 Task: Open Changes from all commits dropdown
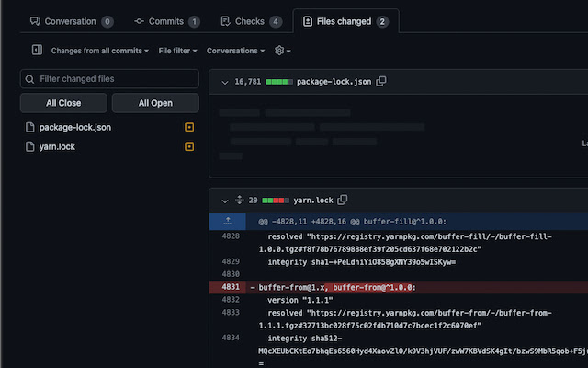(x=99, y=51)
